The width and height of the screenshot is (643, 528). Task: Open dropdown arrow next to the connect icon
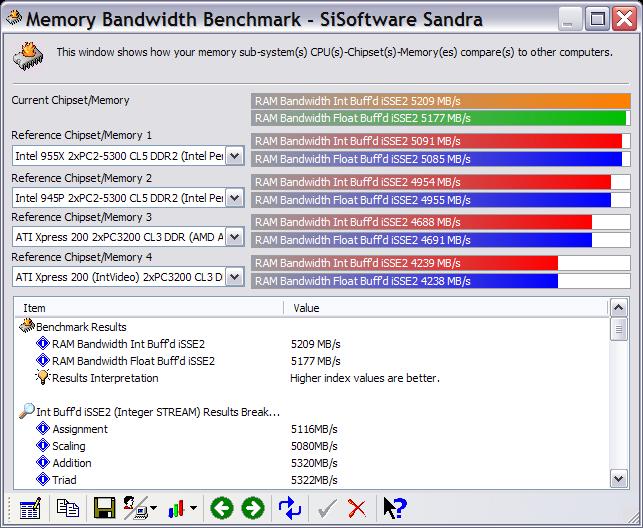(153, 508)
